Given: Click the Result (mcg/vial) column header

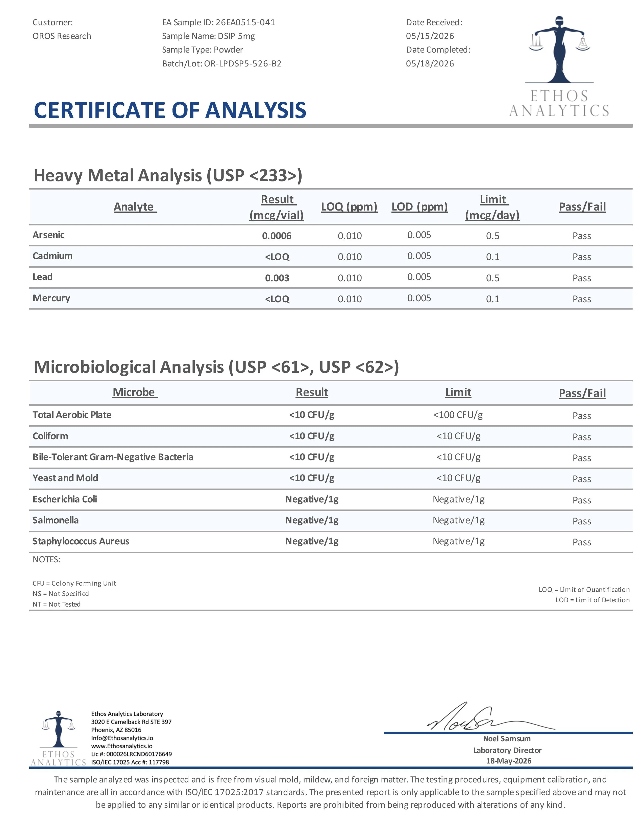Looking at the screenshot, I should [x=277, y=207].
